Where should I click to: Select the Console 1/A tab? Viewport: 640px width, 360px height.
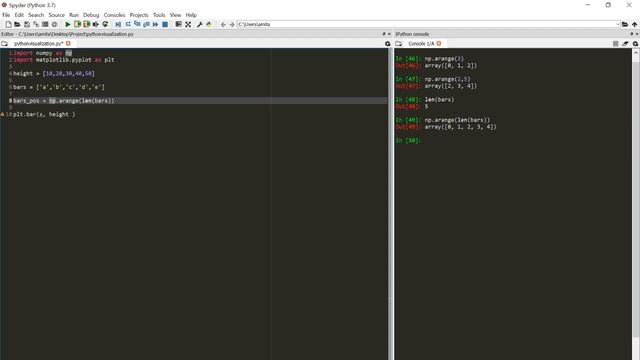pyautogui.click(x=421, y=43)
